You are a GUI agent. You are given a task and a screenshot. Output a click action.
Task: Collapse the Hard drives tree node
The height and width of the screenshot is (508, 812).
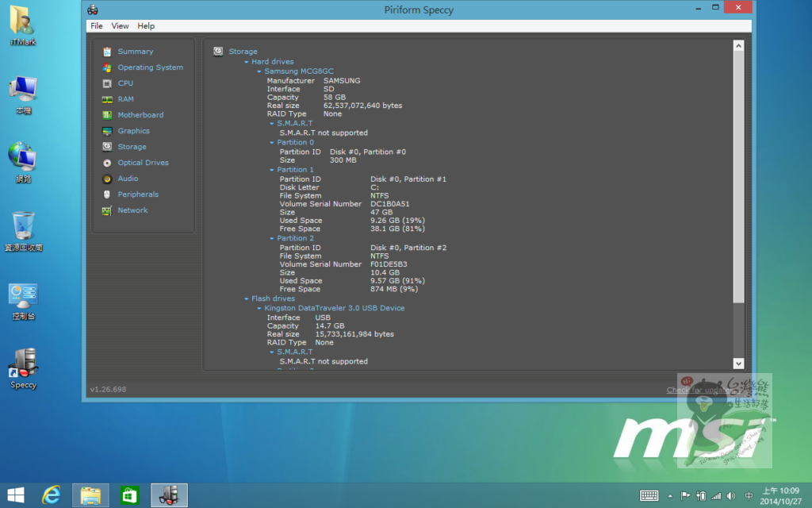click(247, 62)
